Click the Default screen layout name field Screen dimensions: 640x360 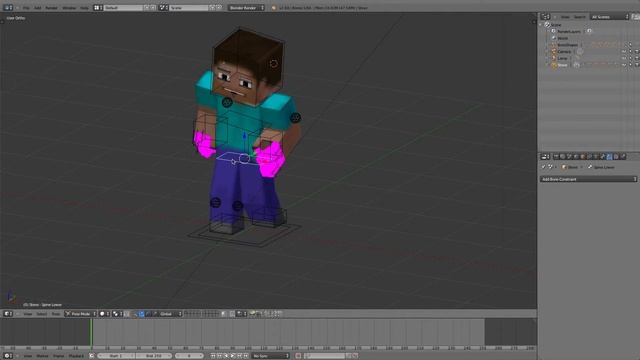tap(123, 8)
